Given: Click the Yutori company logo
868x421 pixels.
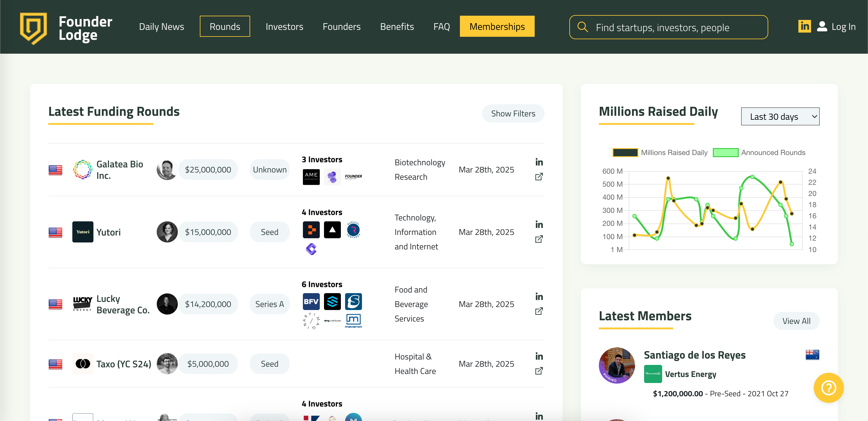Looking at the screenshot, I should tap(83, 232).
